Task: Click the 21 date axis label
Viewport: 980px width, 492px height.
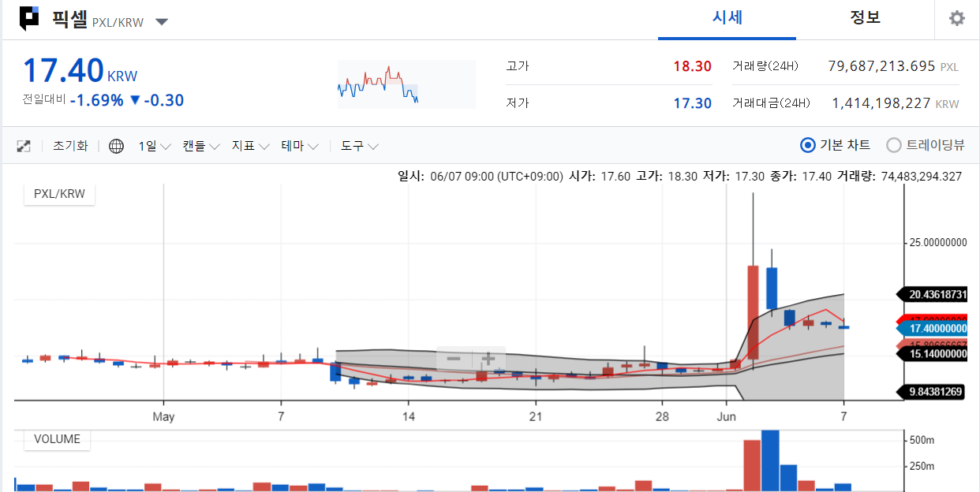Action: [x=536, y=416]
